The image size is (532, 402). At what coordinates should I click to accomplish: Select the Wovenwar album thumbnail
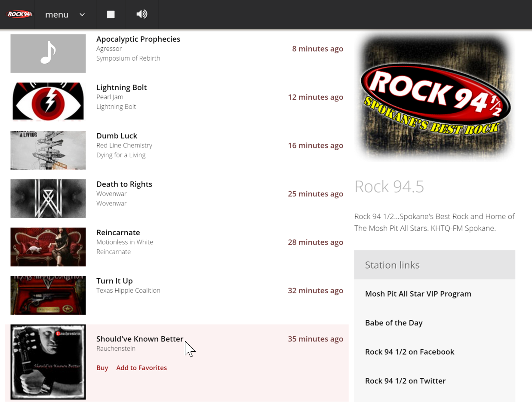[48, 199]
